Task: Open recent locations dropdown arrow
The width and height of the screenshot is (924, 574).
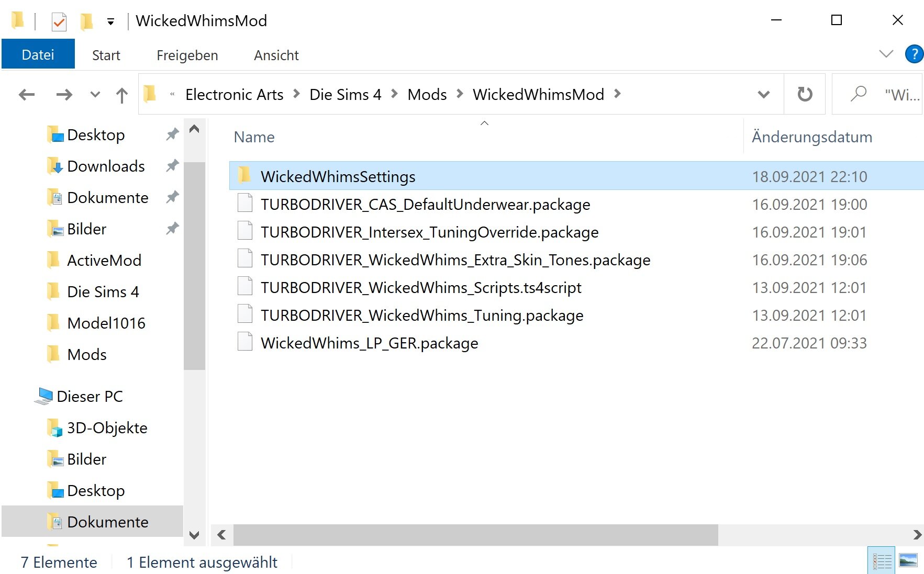Action: [x=95, y=95]
